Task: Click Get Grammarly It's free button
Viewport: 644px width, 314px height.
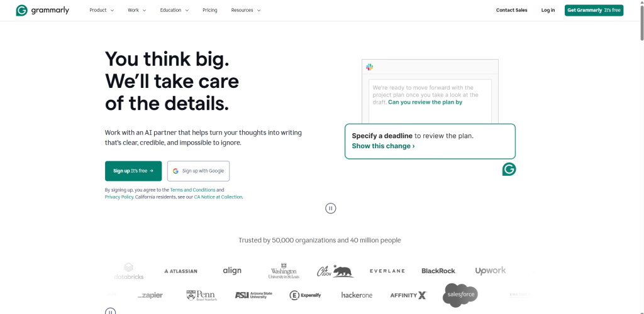Action: pos(594,10)
